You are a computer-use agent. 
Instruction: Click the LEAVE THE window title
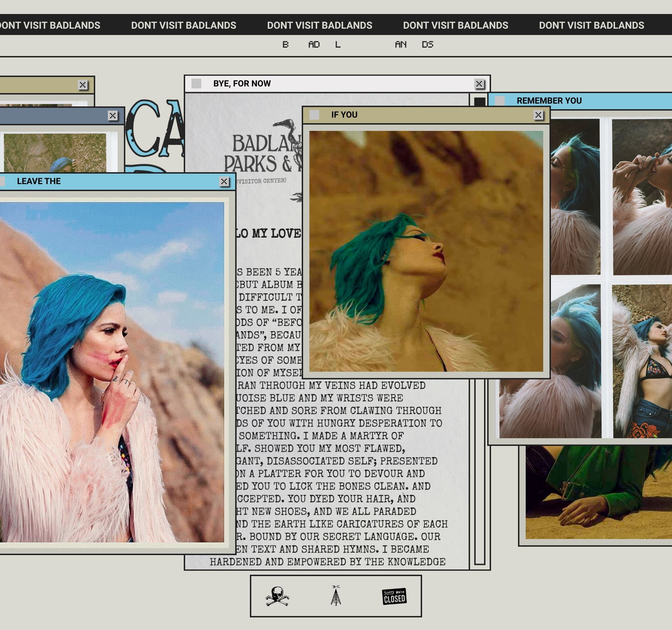pyautogui.click(x=39, y=181)
